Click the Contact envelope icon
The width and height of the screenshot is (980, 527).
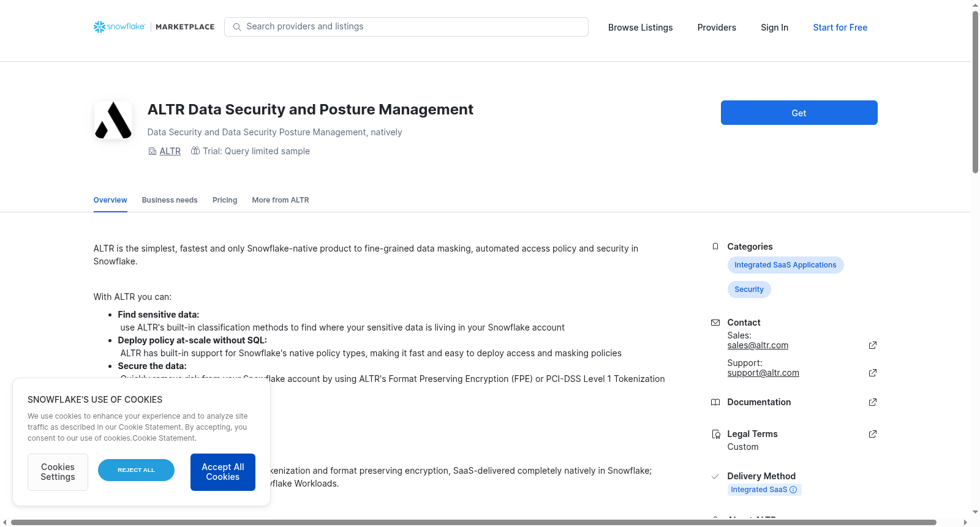715,323
